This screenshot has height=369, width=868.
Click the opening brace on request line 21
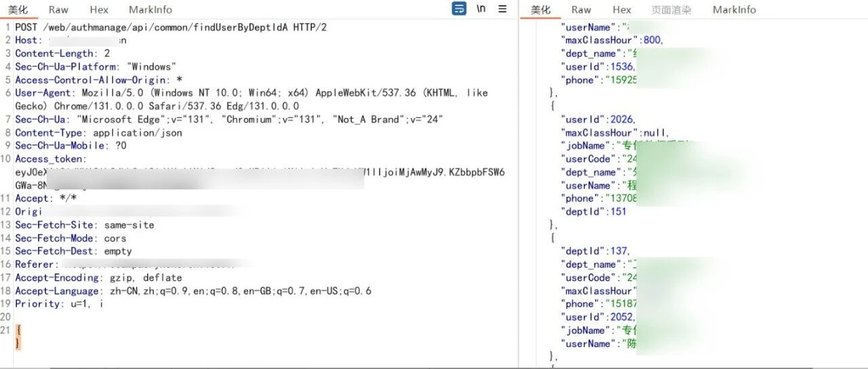[18, 330]
